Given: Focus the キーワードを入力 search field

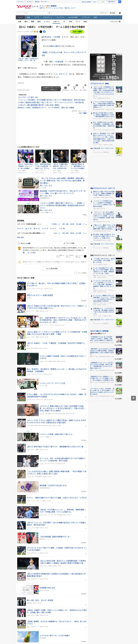Looking at the screenshot, I should 32,13.
